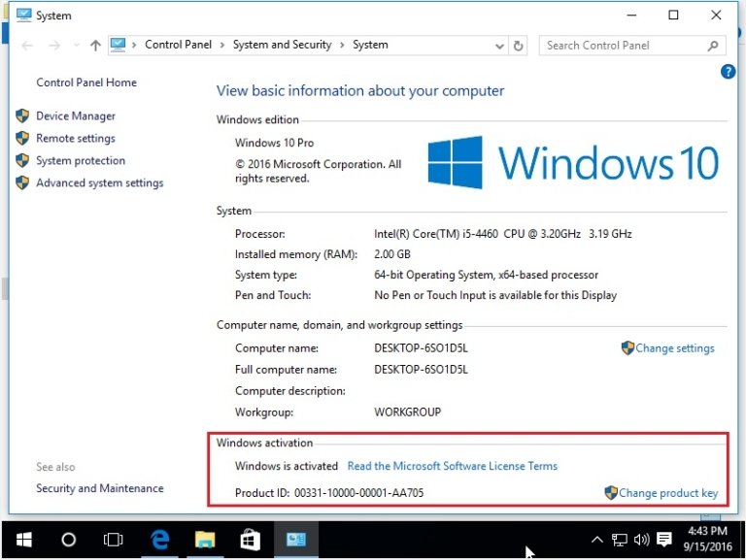Show hidden tray icons chevron

click(x=596, y=540)
